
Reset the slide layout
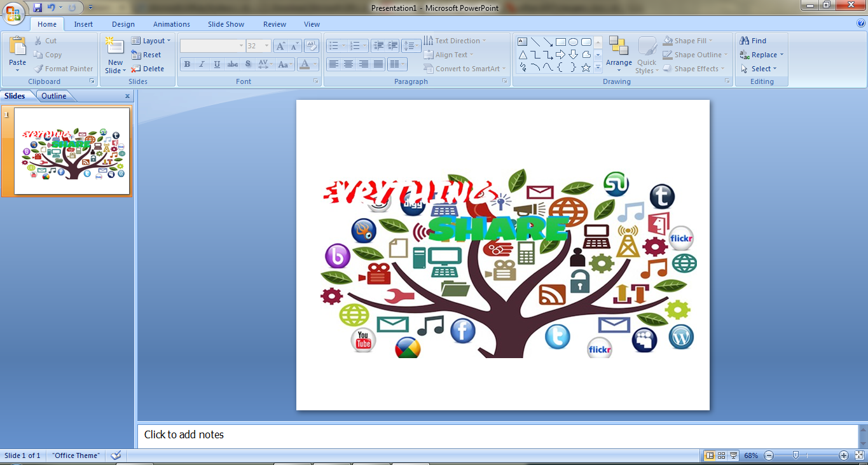click(x=146, y=55)
